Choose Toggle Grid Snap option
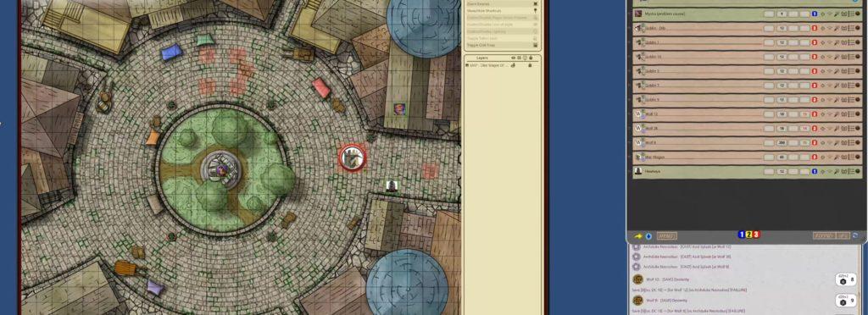Screen dimensions: 868x315 (x=501, y=45)
